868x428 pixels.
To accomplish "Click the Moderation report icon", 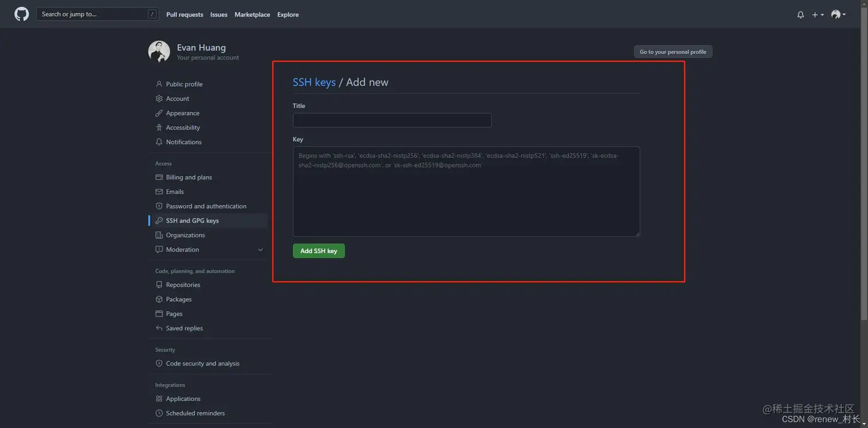I will tap(159, 250).
